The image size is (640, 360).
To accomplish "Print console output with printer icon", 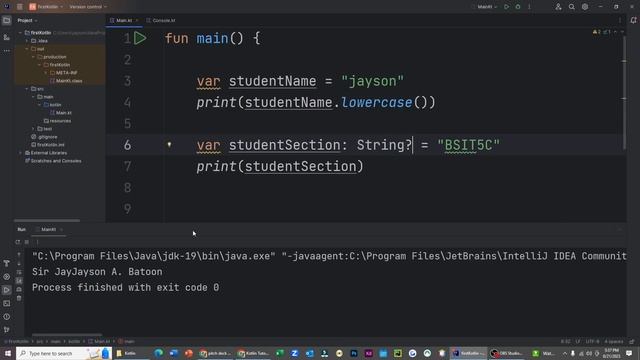I will 19,289.
